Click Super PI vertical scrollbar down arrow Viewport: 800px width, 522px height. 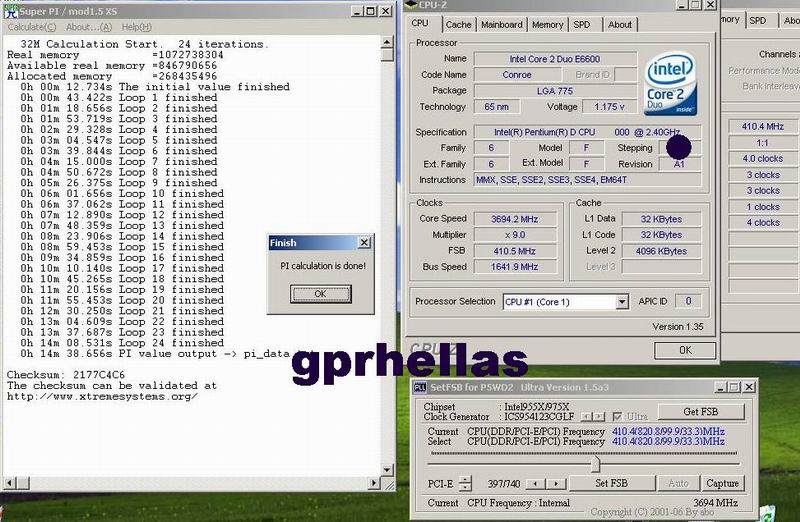click(387, 469)
